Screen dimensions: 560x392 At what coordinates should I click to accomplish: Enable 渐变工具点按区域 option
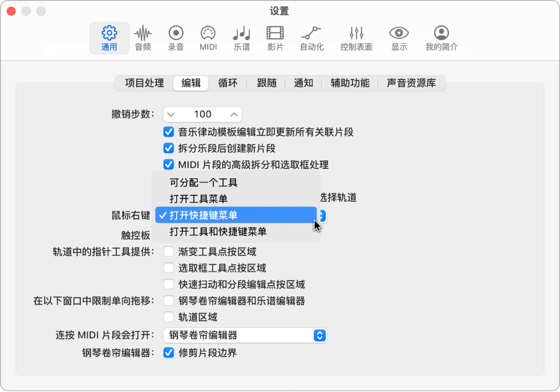coord(168,251)
